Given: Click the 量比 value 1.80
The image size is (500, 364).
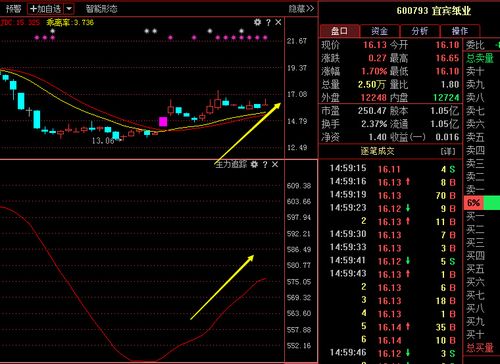Looking at the screenshot, I should pyautogui.click(x=450, y=84).
